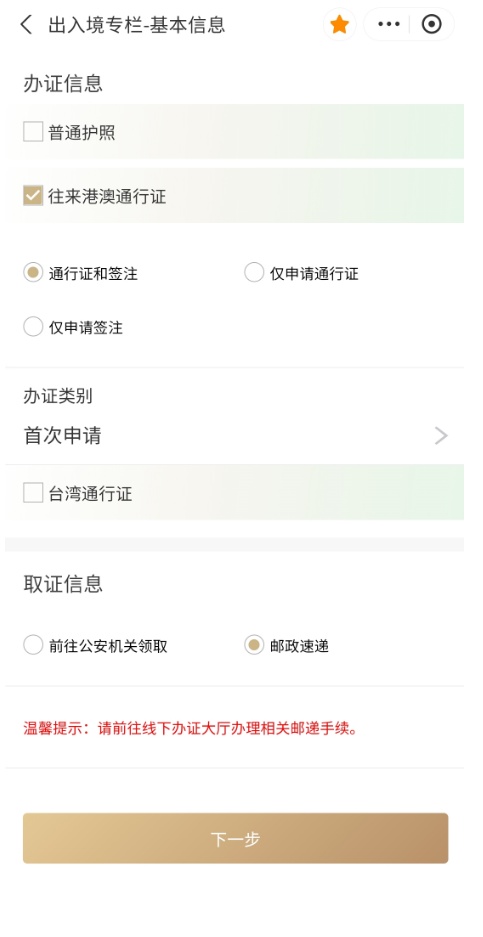Image resolution: width=483 pixels, height=937 pixels.
Task: Tap the 台湾通行证 label text
Action: (90, 494)
